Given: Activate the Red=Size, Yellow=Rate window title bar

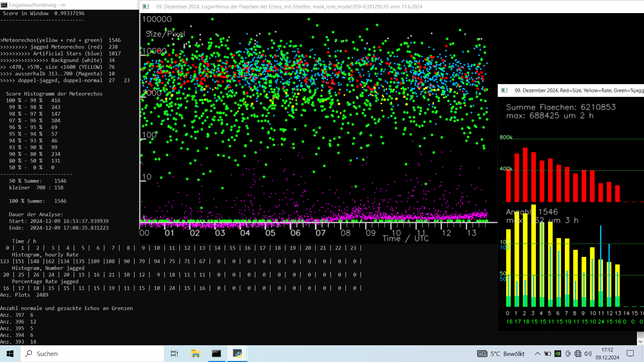Looking at the screenshot, I should pyautogui.click(x=571, y=90).
